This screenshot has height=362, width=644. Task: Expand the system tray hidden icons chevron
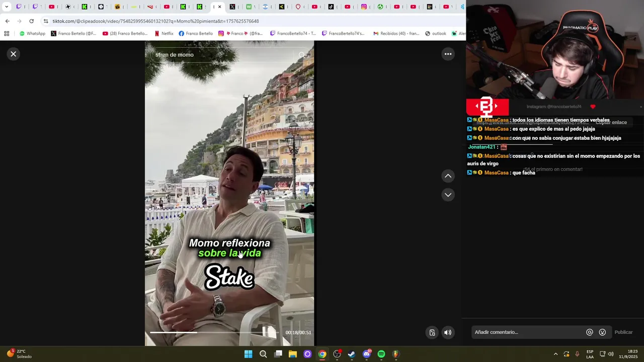click(x=555, y=354)
